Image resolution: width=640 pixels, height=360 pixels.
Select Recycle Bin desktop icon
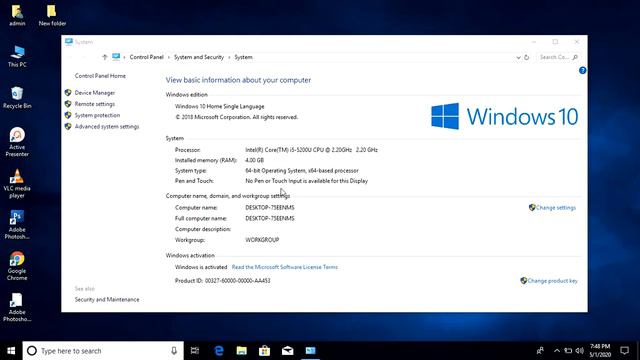(x=17, y=98)
